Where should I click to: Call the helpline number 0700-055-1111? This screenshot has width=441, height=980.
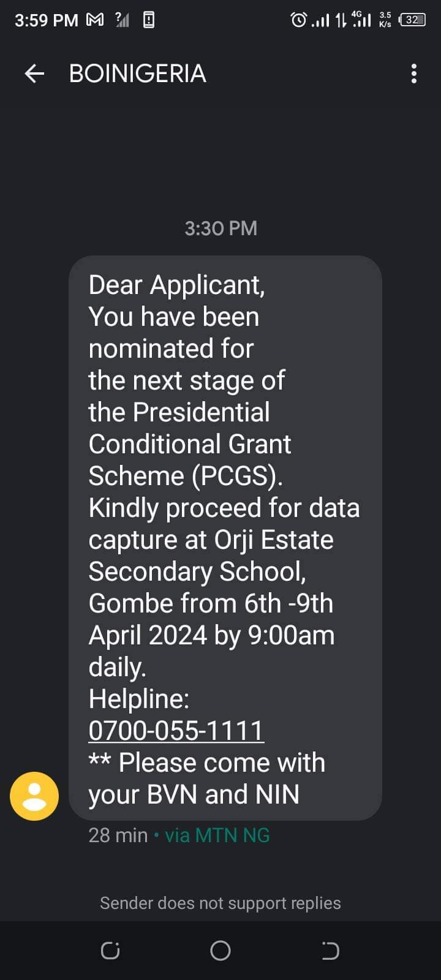click(x=176, y=730)
